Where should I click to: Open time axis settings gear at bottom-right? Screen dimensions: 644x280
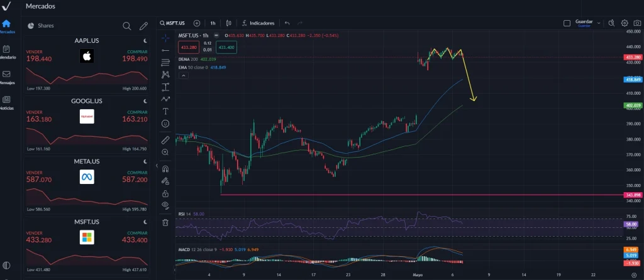pos(634,275)
